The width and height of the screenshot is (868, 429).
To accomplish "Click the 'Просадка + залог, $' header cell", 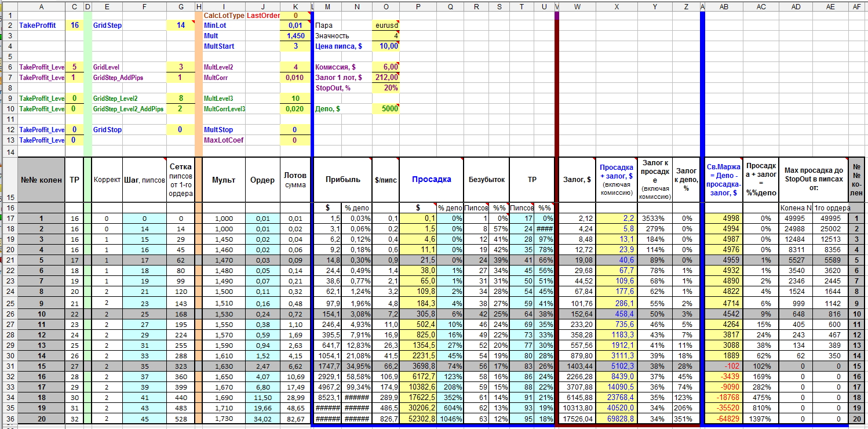I will pyautogui.click(x=617, y=180).
